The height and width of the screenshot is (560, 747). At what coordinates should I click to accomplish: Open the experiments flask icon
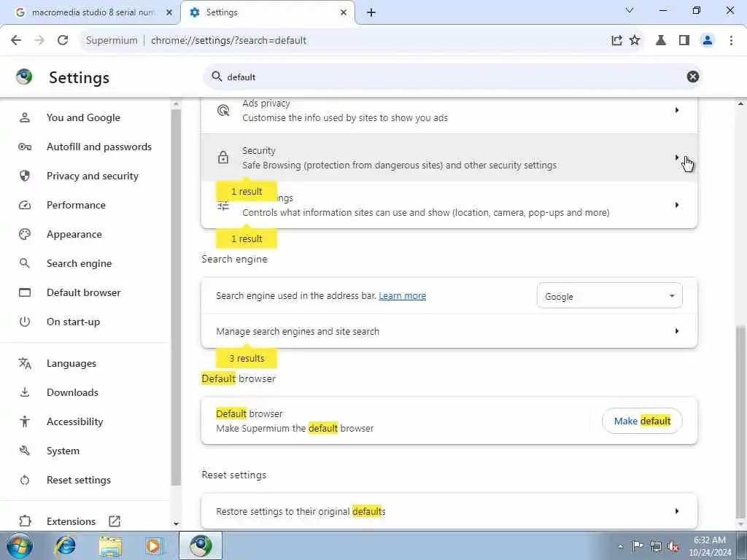coord(661,41)
